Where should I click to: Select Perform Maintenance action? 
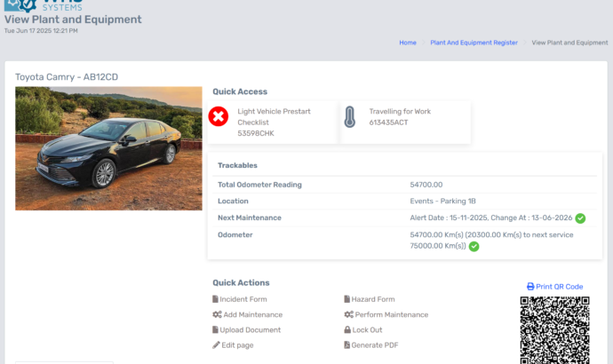390,314
